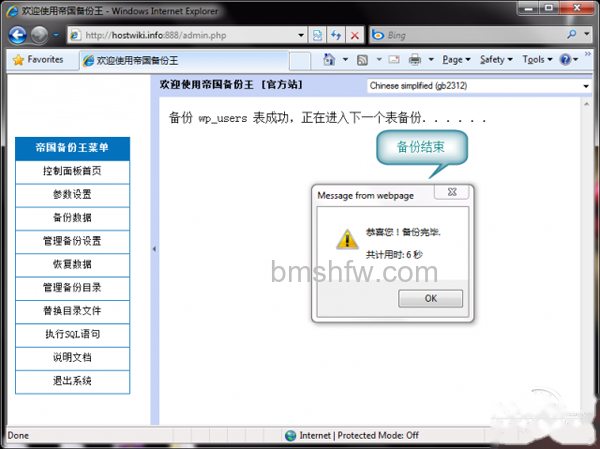Viewport: 600px width, 449px height.
Task: Click the Read Mail envelope icon
Action: tap(394, 59)
